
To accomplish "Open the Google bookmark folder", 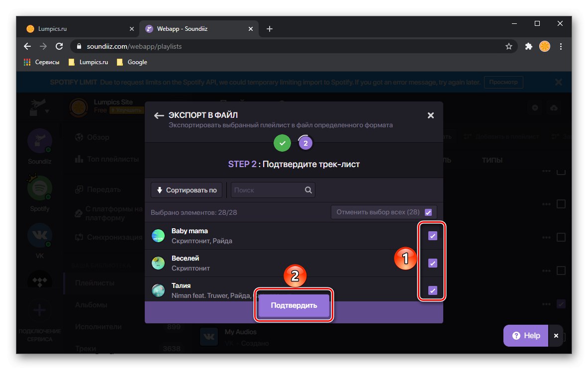I will pos(132,62).
